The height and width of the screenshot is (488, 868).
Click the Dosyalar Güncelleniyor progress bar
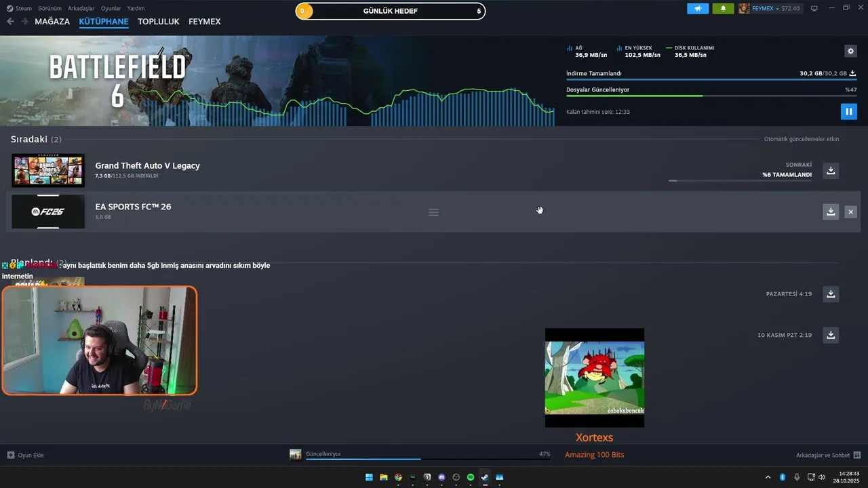(711, 96)
